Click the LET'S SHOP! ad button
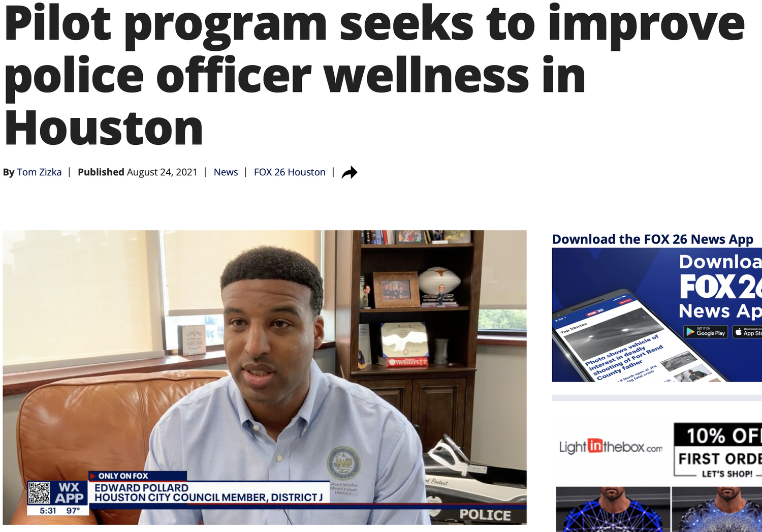The image size is (762, 532). point(727,474)
